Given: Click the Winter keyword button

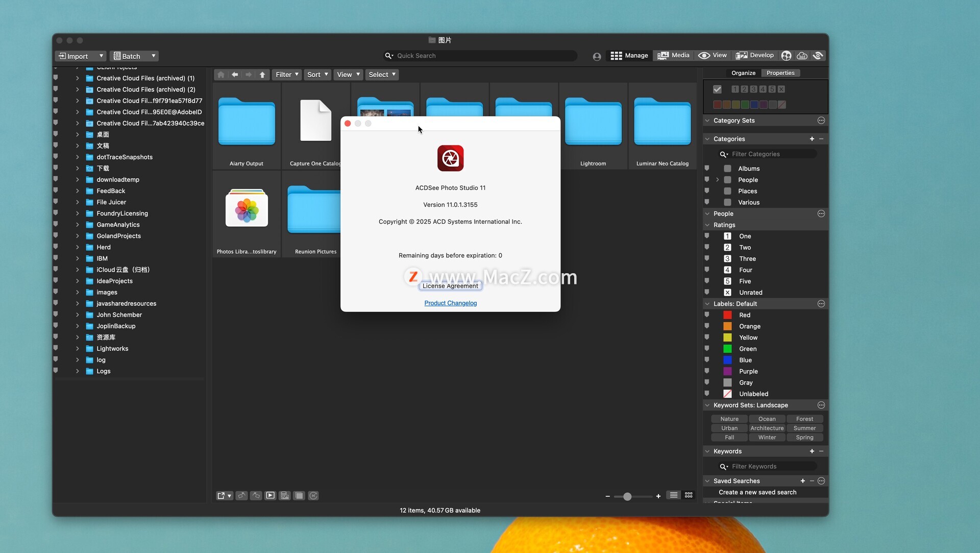Looking at the screenshot, I should tap(767, 438).
